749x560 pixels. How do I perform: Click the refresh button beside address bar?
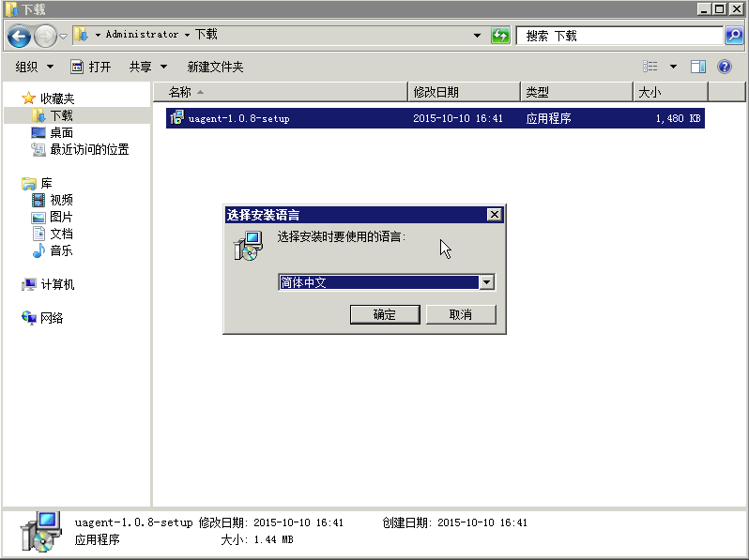(501, 36)
